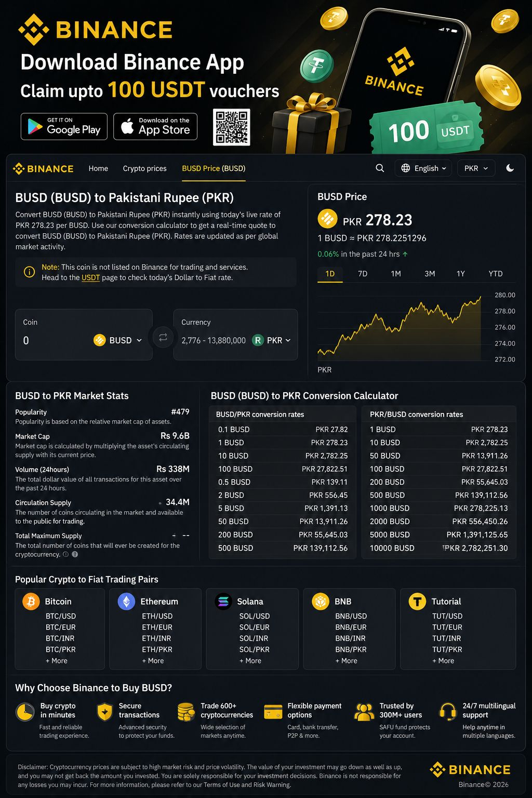Click the #479 popularity rank
Screen dimensions: 532x798
180,411
